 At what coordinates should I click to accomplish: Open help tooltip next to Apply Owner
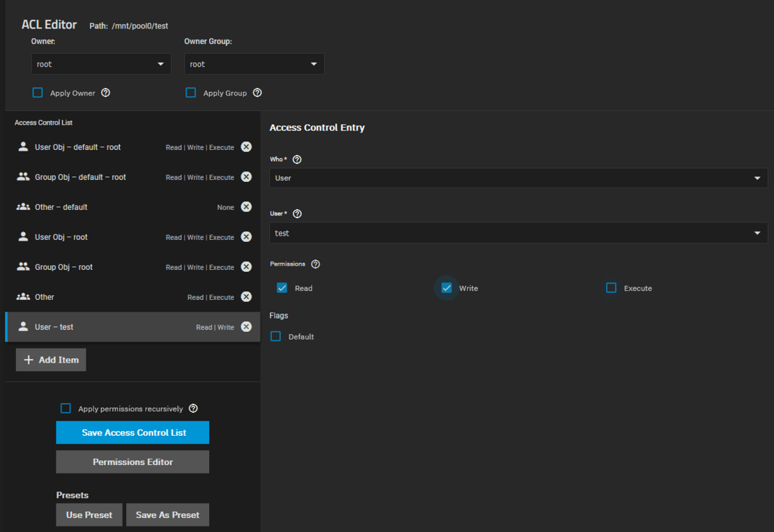point(105,93)
